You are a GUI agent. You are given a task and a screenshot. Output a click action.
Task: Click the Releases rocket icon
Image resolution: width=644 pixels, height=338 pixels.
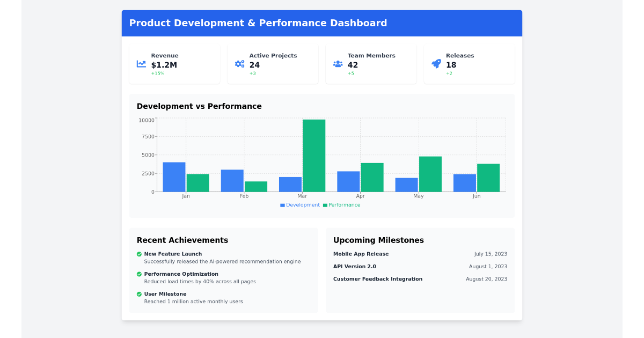[x=436, y=63]
